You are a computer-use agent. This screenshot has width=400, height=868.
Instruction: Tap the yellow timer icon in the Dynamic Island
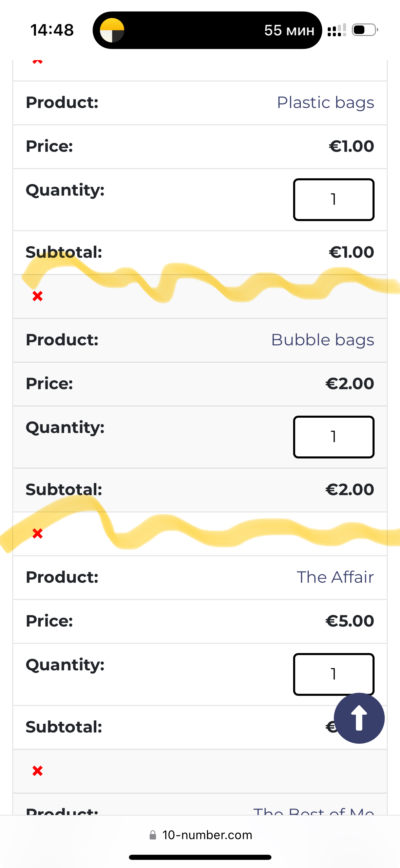(112, 30)
